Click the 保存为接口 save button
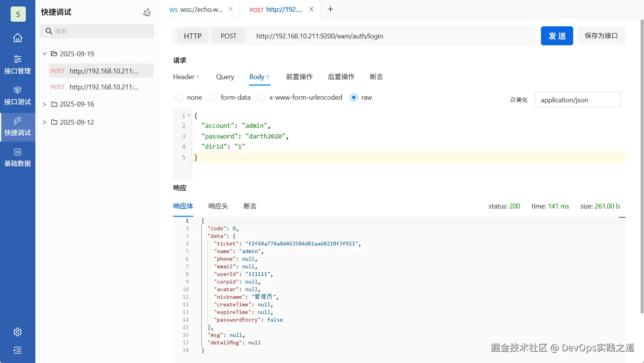Viewport: 644px width, 363px height. (x=601, y=36)
